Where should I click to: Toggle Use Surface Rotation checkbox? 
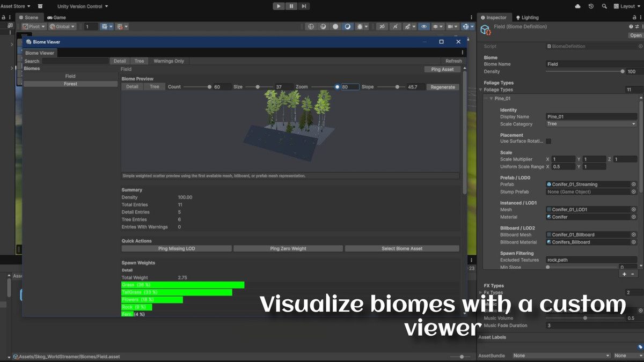pos(548,141)
